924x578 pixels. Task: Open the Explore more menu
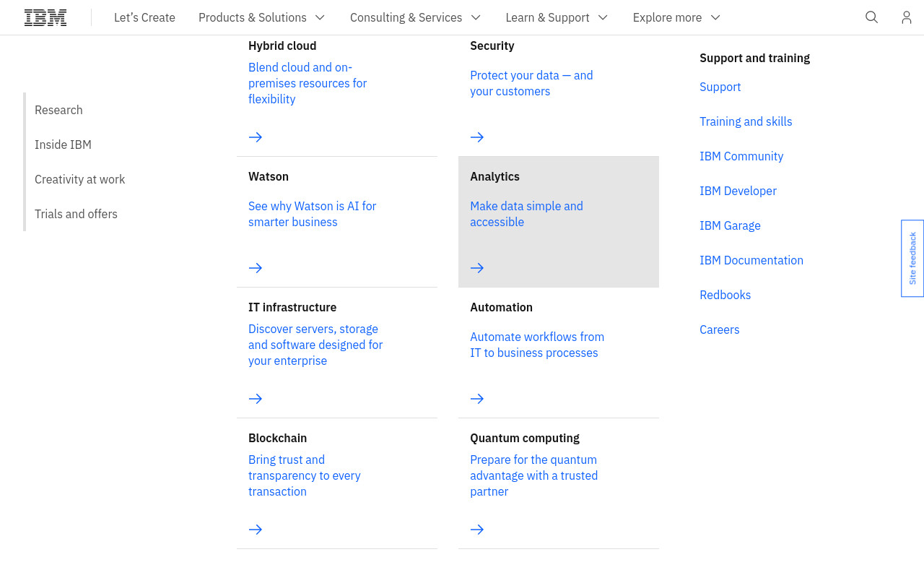tap(667, 17)
